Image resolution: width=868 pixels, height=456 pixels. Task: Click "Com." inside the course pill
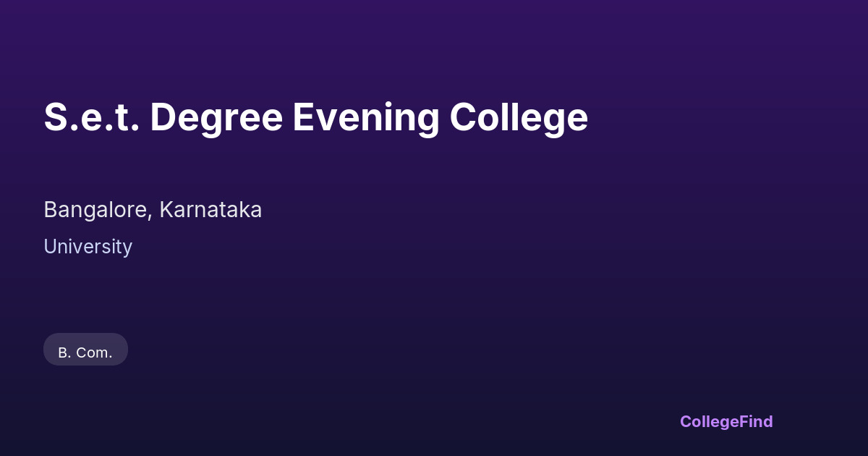click(x=94, y=353)
